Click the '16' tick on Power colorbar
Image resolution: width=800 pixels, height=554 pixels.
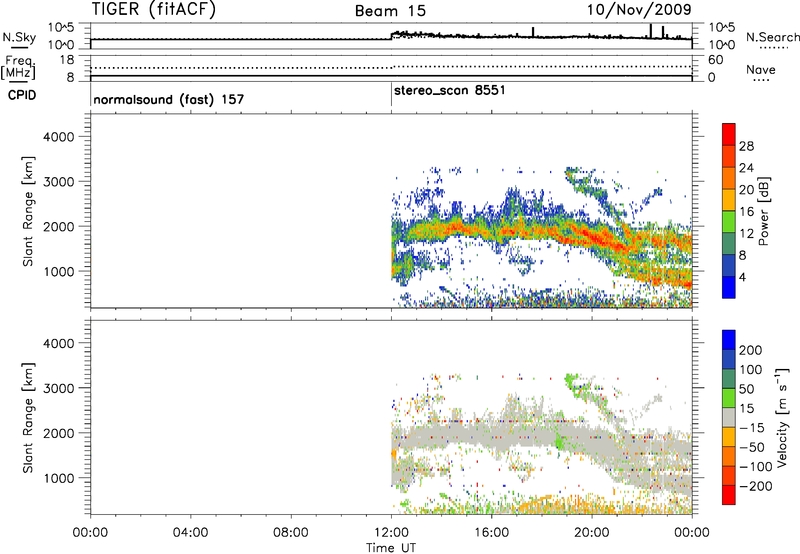746,212
